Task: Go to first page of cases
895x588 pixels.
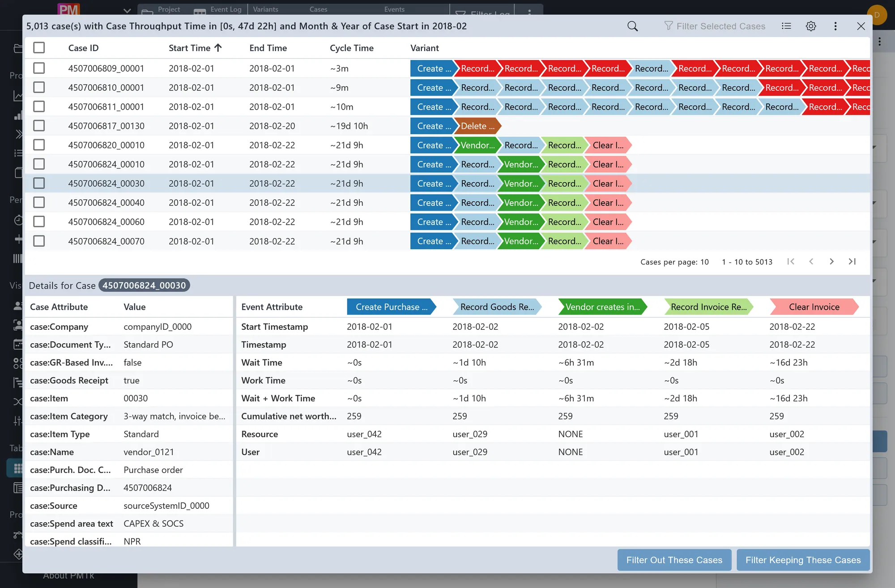Action: (x=791, y=261)
